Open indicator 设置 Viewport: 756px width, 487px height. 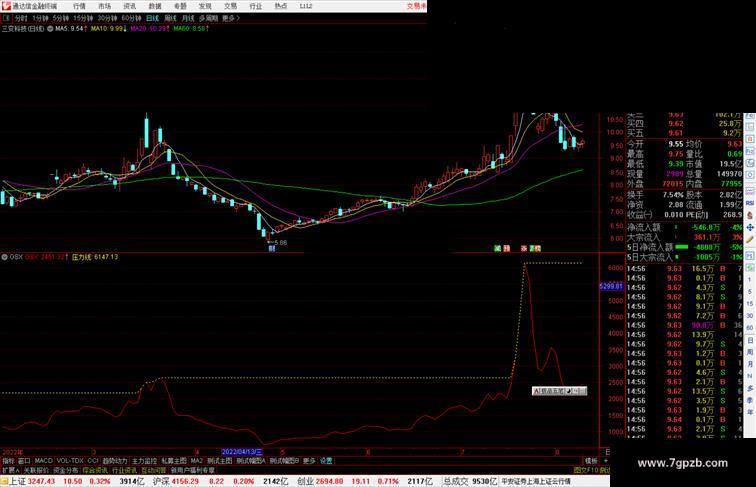click(326, 461)
